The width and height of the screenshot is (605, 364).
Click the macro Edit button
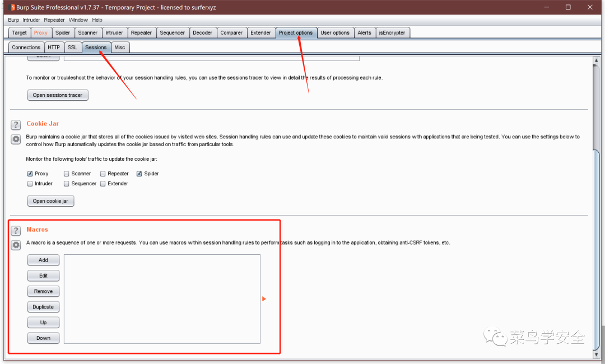[x=43, y=276]
